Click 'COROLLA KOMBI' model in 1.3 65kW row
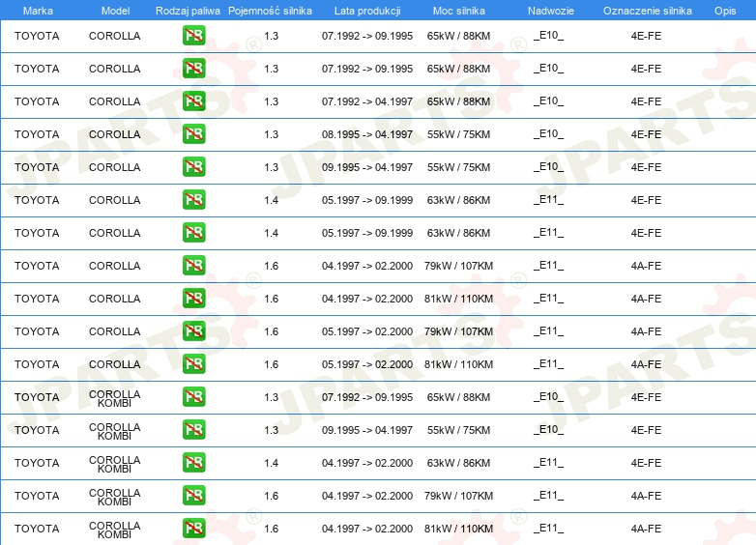756x545 pixels. [x=115, y=398]
